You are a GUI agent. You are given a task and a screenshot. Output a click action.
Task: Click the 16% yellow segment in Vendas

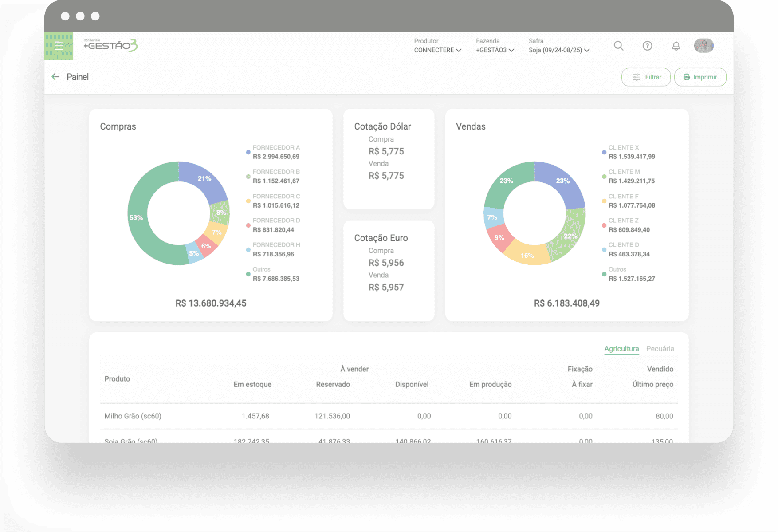click(527, 255)
